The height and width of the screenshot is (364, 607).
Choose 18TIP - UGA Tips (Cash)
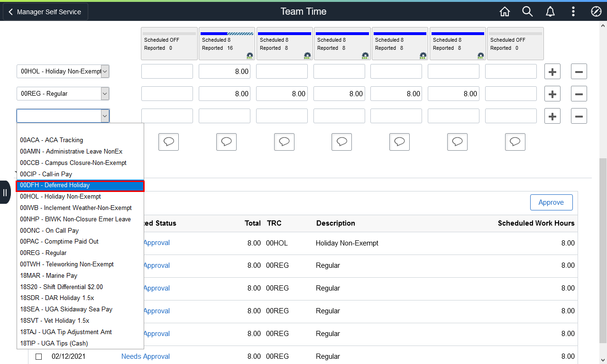[80, 343]
